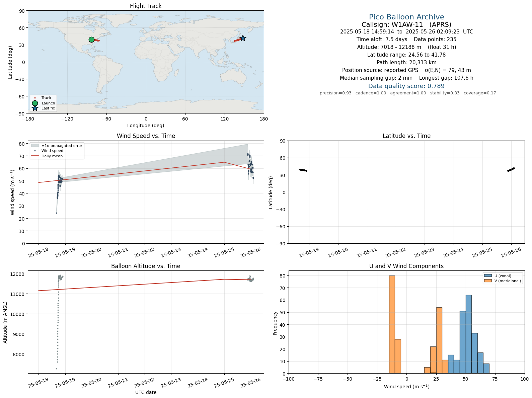This screenshot has height=398, width=532.
Task: Click the UTC date range line starting '2025-05-18 14:59:14'
Action: pos(406,32)
